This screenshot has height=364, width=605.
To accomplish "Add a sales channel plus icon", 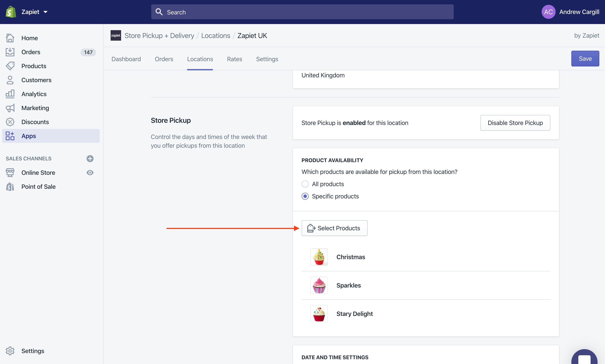I will click(90, 158).
